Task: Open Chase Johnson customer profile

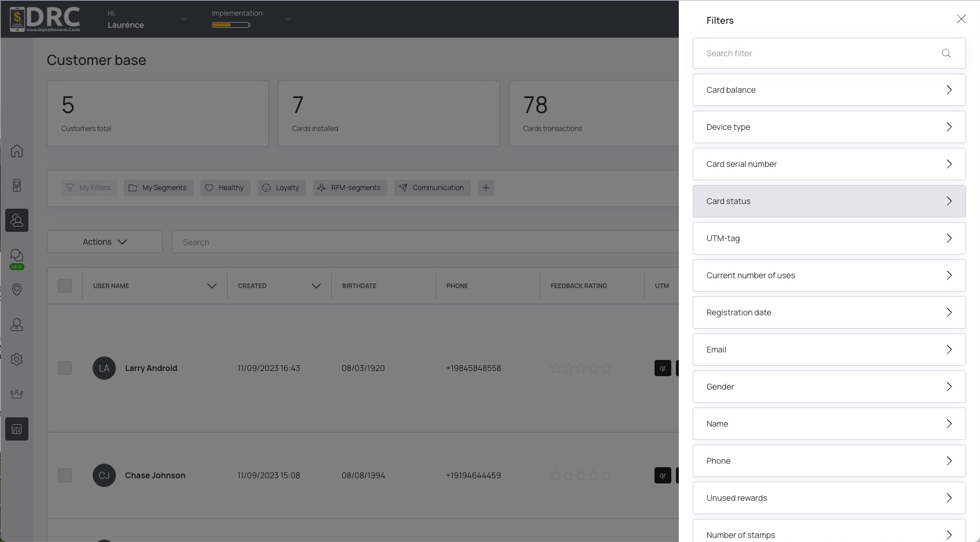Action: 155,475
